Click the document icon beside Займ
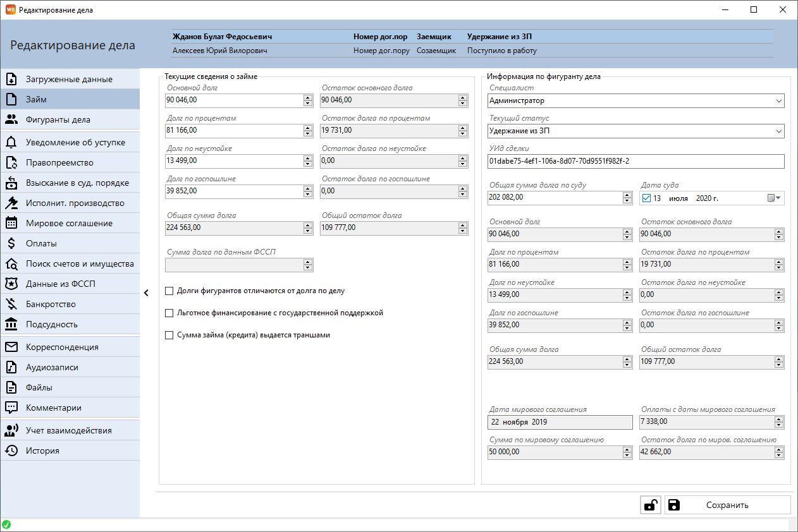Screen dimensions: 798x532 click(11, 99)
